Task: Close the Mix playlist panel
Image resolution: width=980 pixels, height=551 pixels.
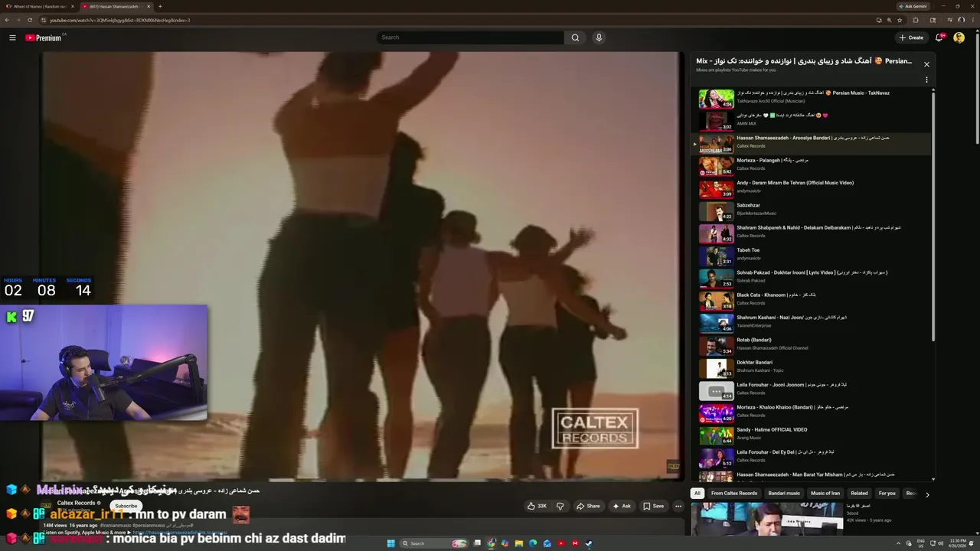Action: click(926, 64)
